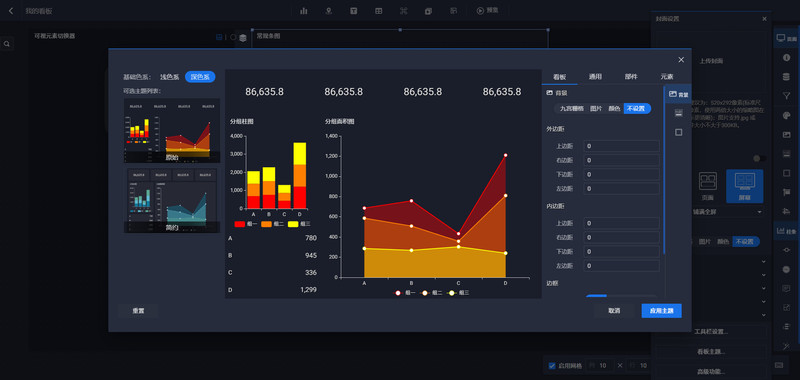
Task: Open the filter funnel icon in right sidebar
Action: coord(786,95)
